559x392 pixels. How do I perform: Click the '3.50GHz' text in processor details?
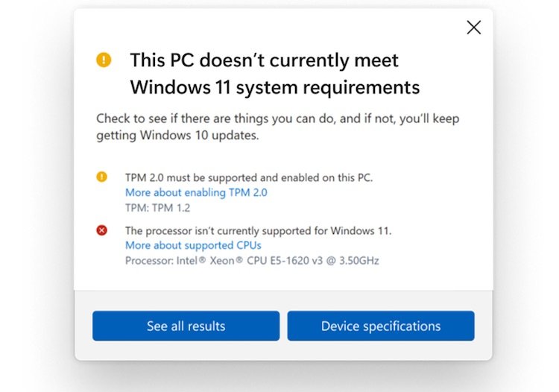coord(359,261)
